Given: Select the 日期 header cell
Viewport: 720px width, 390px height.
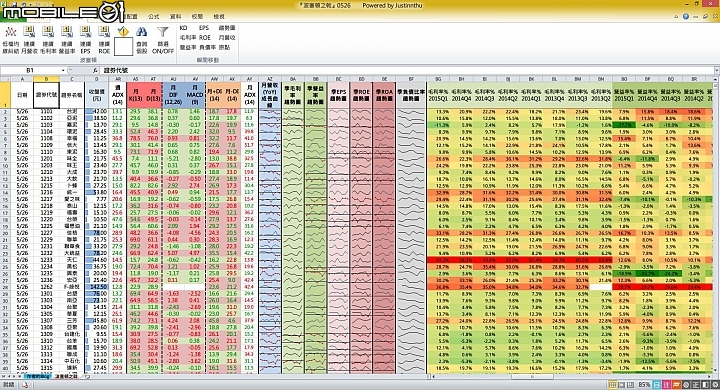Looking at the screenshot, I should point(22,95).
